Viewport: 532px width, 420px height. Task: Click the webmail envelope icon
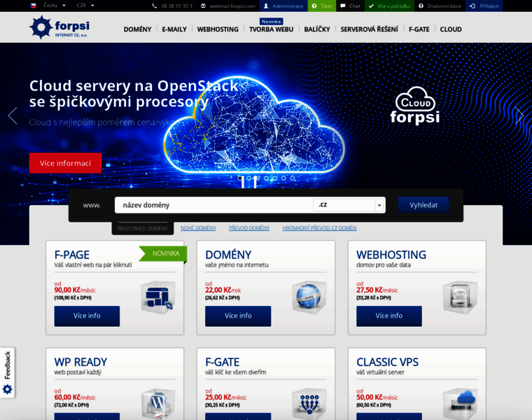point(203,6)
